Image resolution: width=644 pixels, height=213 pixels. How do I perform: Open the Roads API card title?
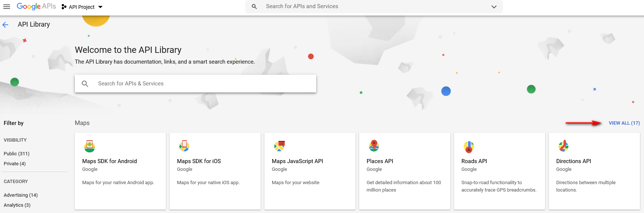[474, 161]
